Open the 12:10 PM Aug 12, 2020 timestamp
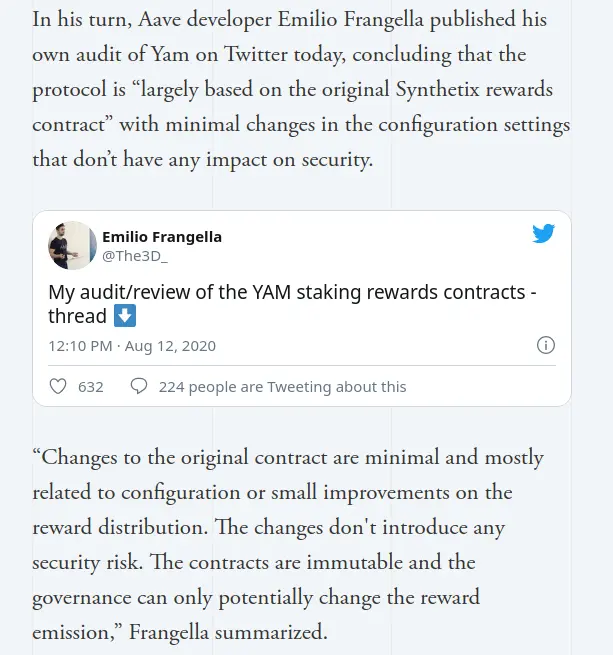 point(132,346)
